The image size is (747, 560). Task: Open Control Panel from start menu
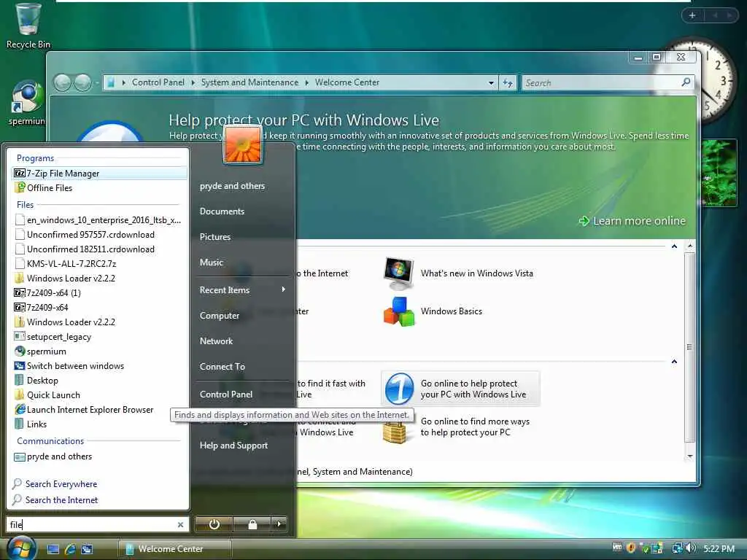click(226, 394)
